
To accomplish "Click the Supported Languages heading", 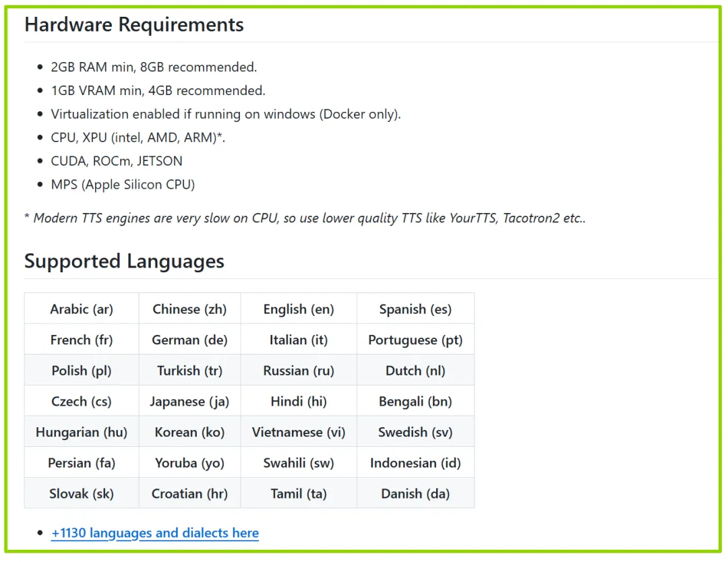I will (x=124, y=261).
